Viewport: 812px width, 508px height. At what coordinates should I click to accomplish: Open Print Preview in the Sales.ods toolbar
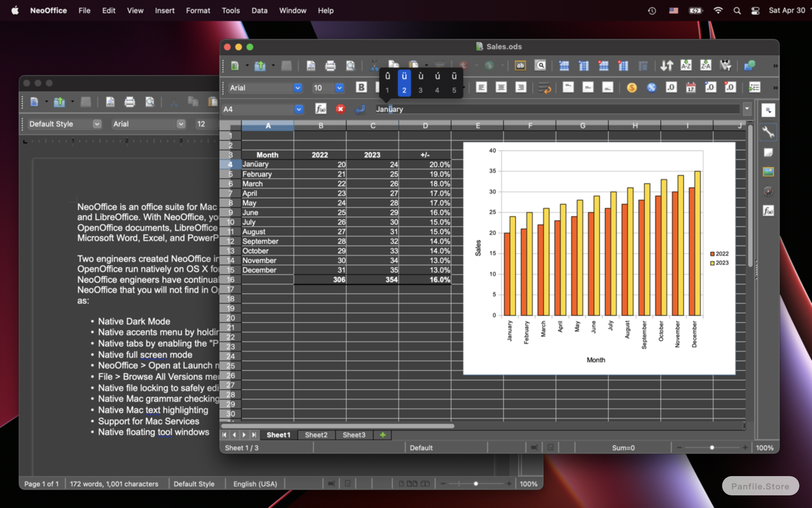(350, 65)
